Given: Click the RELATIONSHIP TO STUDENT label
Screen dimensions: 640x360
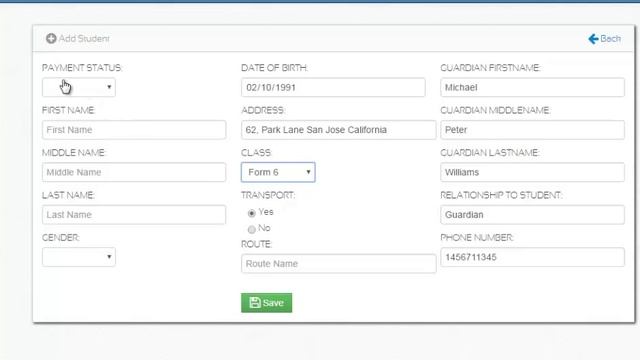Looking at the screenshot, I should pyautogui.click(x=501, y=195).
